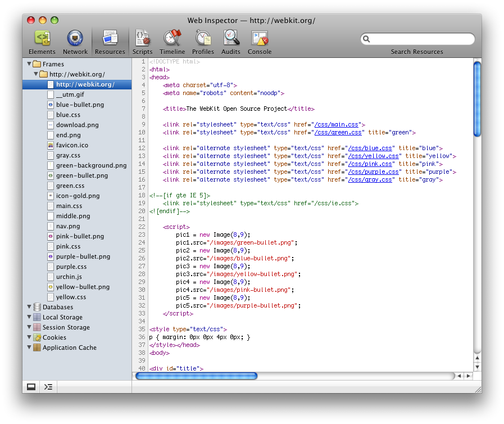Image resolution: width=504 pixels, height=424 pixels.
Task: Click line number 22 in the gutter
Action: click(142, 227)
